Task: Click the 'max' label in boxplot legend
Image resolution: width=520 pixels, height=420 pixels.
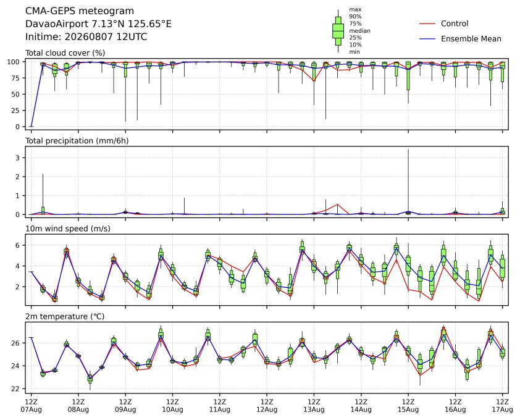Action: 355,10
